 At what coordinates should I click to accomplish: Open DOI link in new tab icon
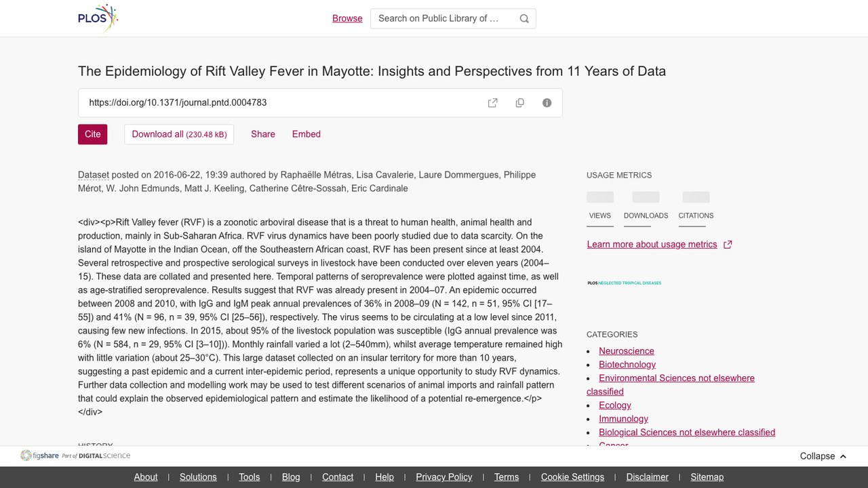(x=493, y=103)
